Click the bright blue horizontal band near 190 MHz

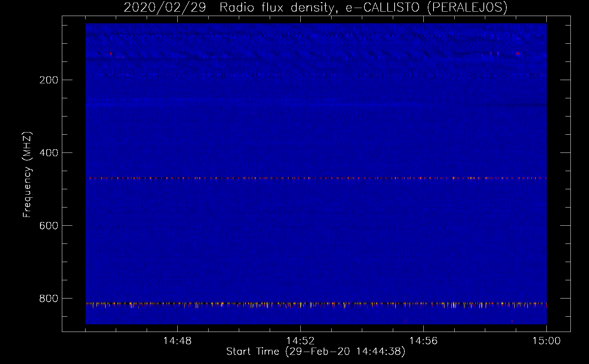point(316,75)
